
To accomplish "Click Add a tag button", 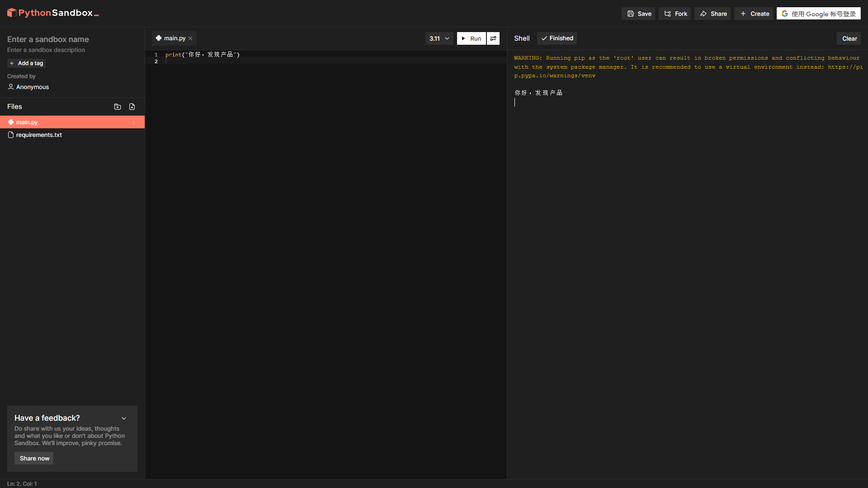I will 26,63.
